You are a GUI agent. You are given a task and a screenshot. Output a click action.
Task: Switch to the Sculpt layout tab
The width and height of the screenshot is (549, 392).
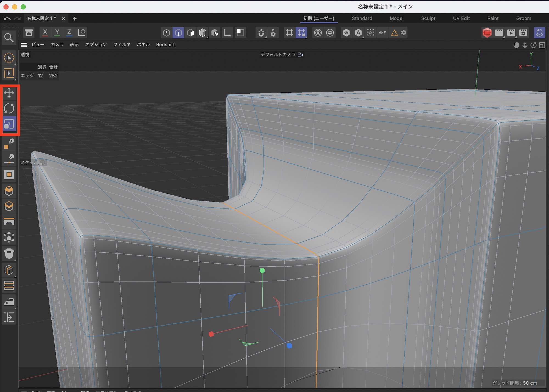pyautogui.click(x=428, y=18)
